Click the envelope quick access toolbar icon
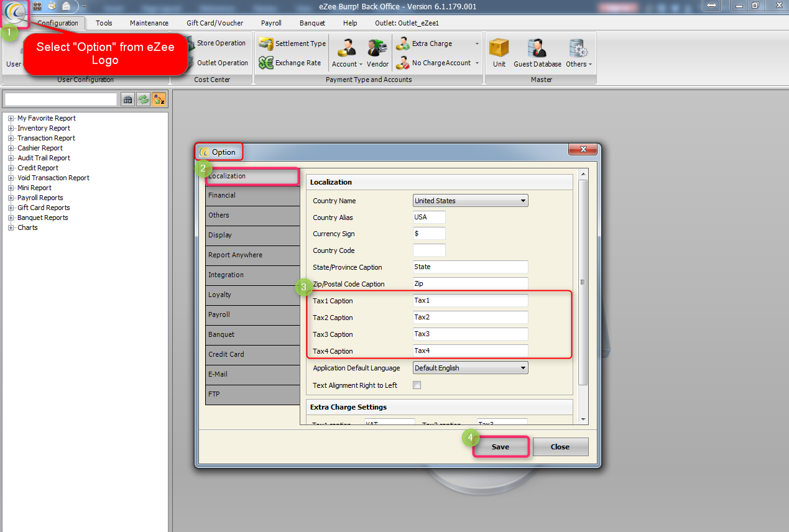789x532 pixels. [66, 6]
